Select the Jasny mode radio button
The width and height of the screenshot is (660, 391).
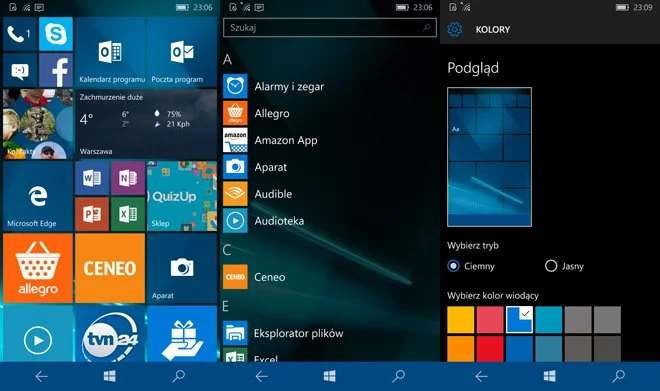click(551, 266)
